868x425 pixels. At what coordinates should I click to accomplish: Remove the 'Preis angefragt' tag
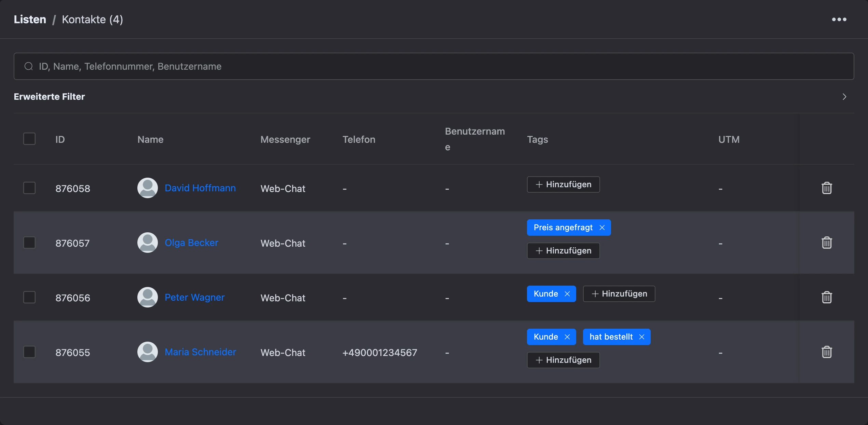click(602, 228)
